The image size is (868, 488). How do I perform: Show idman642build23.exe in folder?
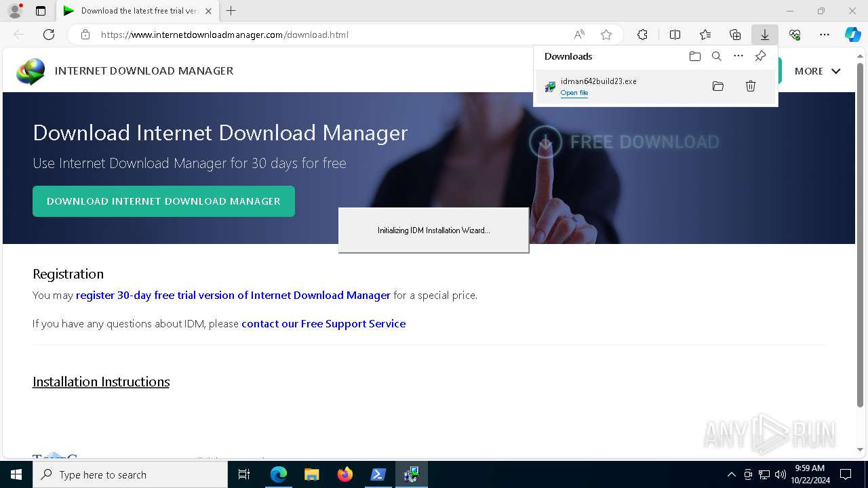tap(718, 86)
